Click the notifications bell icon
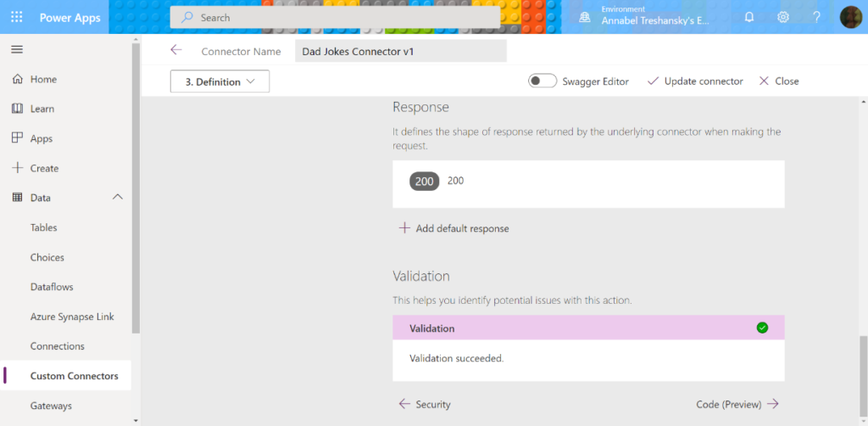The image size is (868, 426). 749,17
